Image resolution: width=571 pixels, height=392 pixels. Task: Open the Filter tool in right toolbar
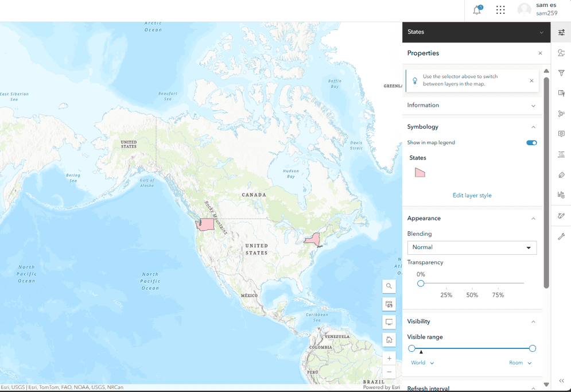pyautogui.click(x=561, y=73)
